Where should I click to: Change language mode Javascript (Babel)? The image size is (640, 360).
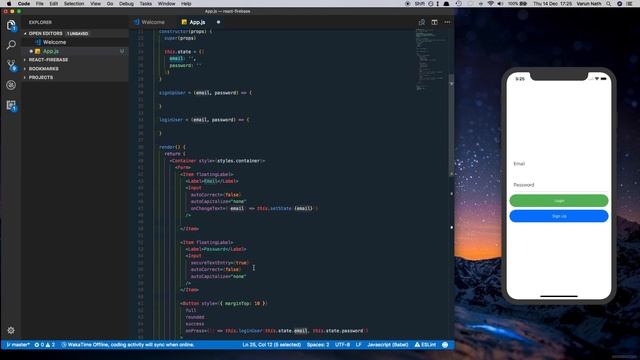(387, 345)
